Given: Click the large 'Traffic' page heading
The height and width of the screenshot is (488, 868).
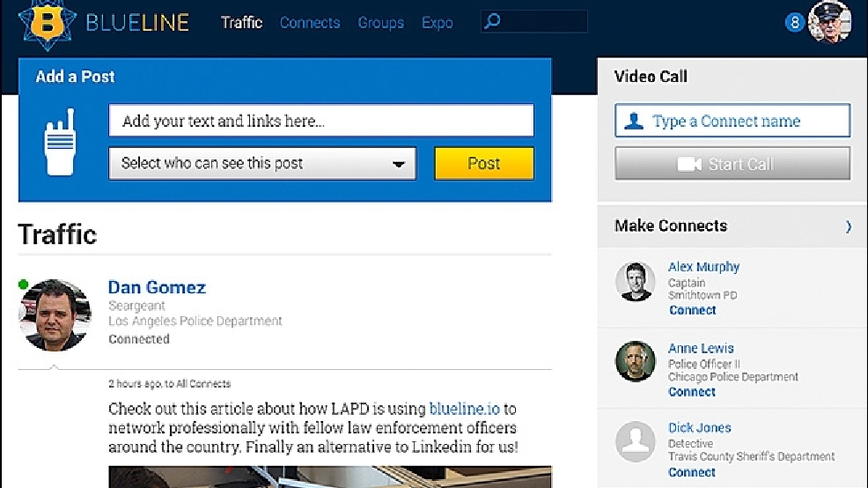Looking at the screenshot, I should (x=57, y=234).
